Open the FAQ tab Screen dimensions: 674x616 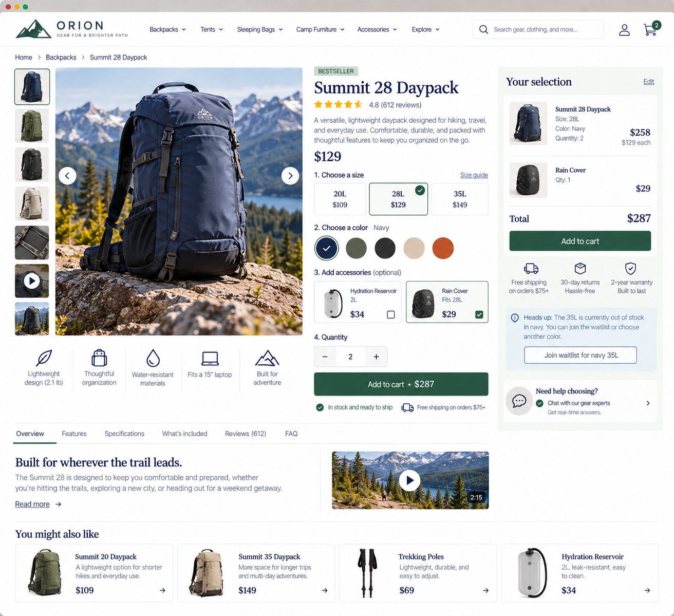point(291,434)
